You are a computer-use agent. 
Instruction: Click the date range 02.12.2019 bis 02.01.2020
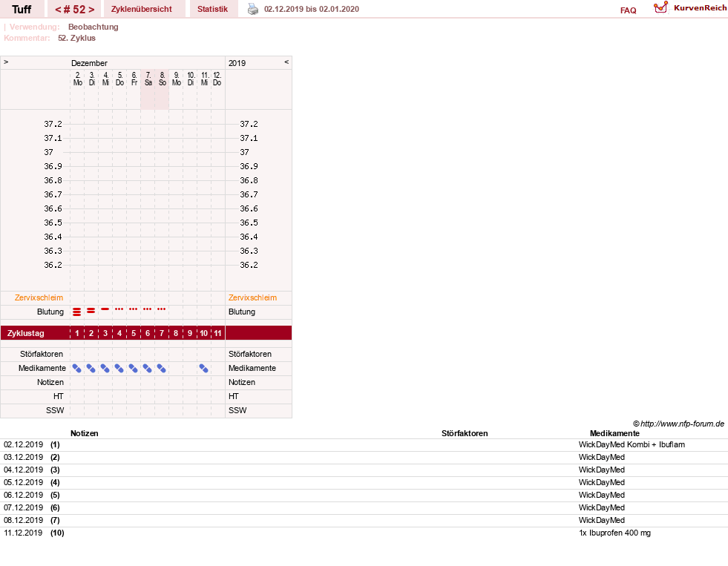pyautogui.click(x=312, y=9)
